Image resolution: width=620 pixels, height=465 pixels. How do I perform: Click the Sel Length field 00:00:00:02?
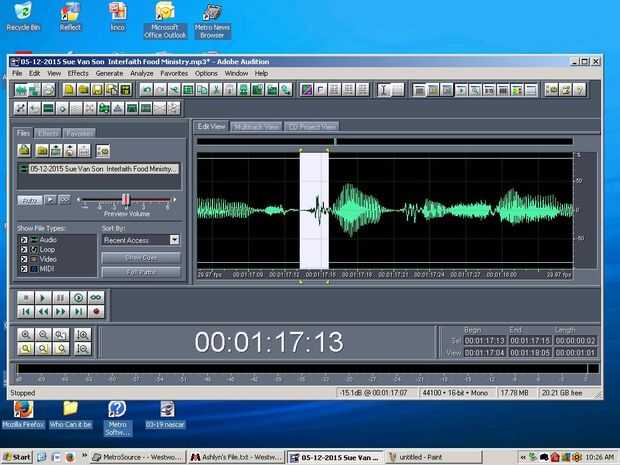click(x=575, y=341)
